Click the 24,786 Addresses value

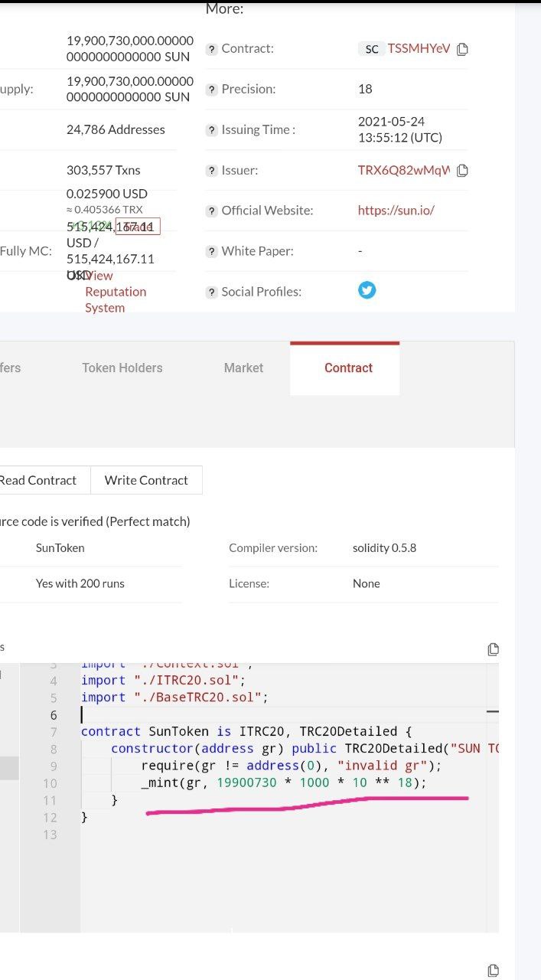point(116,129)
